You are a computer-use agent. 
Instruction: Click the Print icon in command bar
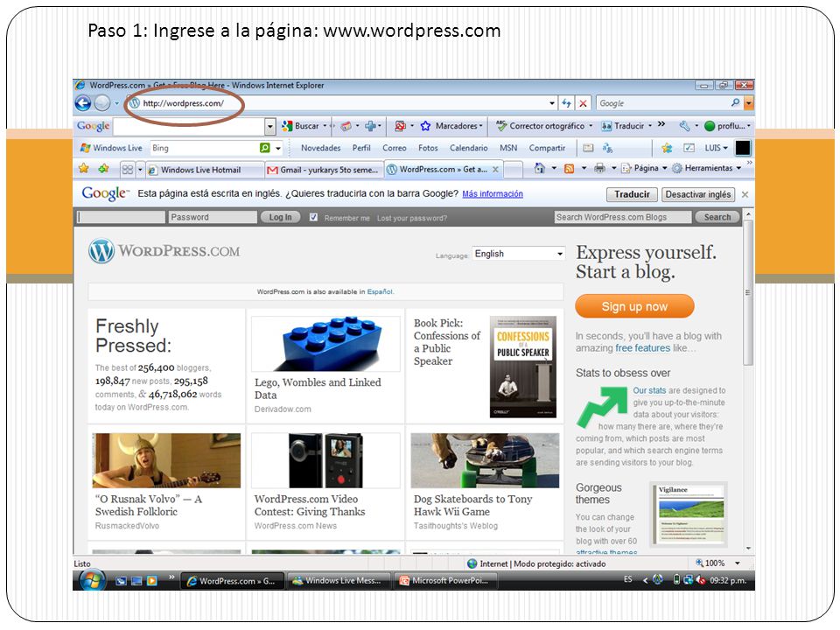tap(599, 168)
